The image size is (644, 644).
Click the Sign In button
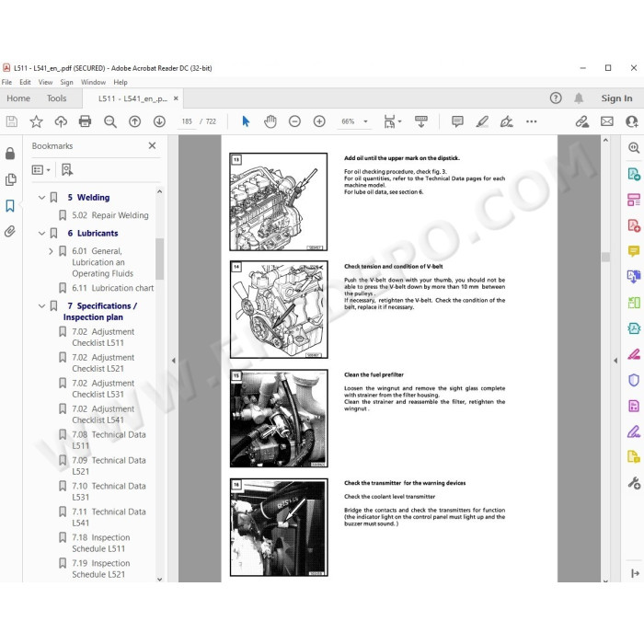point(616,98)
